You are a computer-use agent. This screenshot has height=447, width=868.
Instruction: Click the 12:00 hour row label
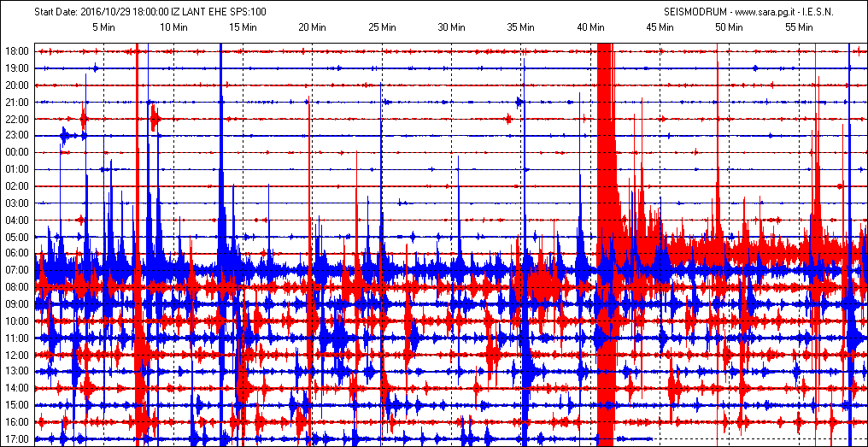coord(16,355)
